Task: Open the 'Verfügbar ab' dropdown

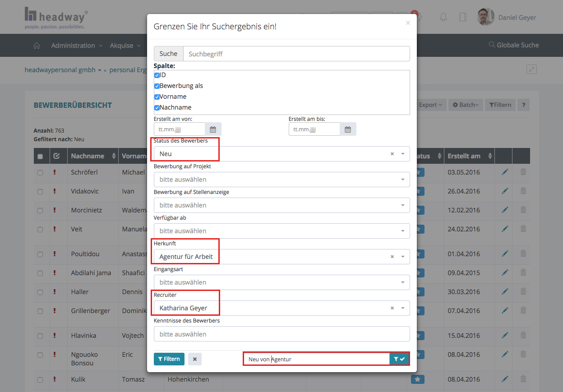Action: click(x=281, y=231)
